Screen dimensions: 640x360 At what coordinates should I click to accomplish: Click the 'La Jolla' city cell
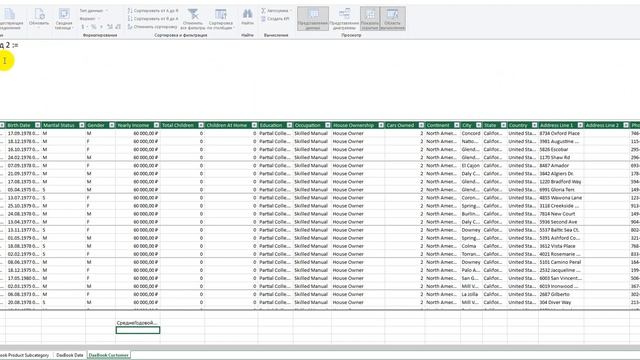click(x=471, y=294)
